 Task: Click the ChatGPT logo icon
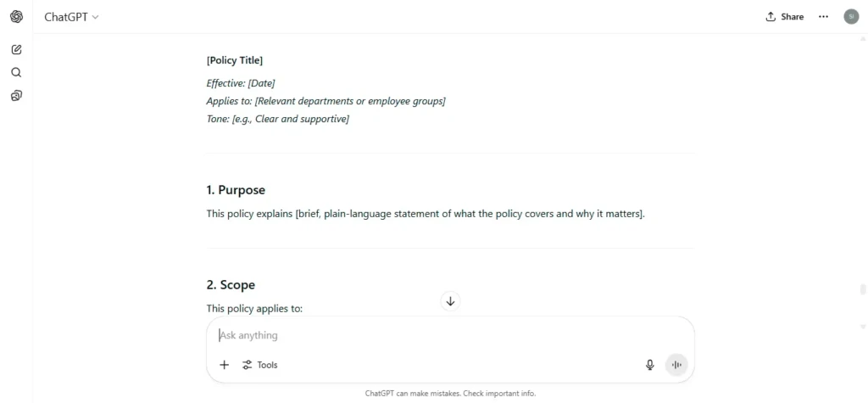17,17
